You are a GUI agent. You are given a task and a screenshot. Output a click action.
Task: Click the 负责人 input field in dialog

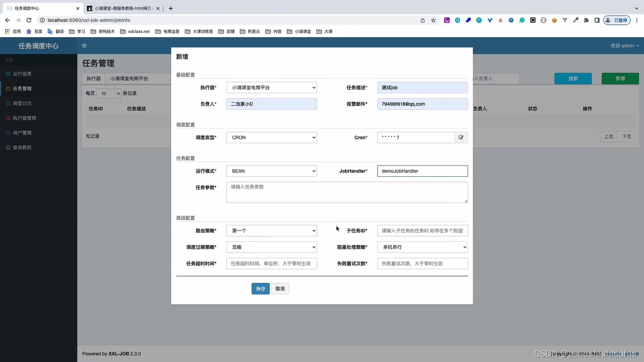tap(272, 104)
